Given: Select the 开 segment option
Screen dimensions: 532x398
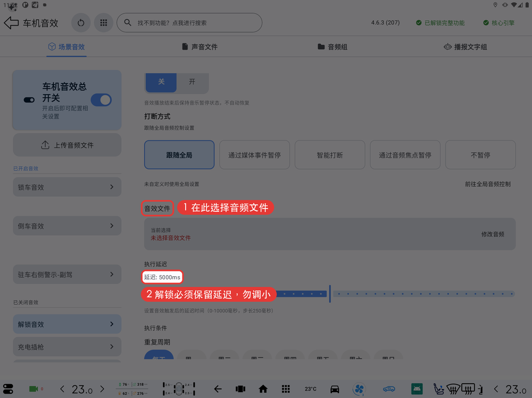Looking at the screenshot, I should [192, 82].
